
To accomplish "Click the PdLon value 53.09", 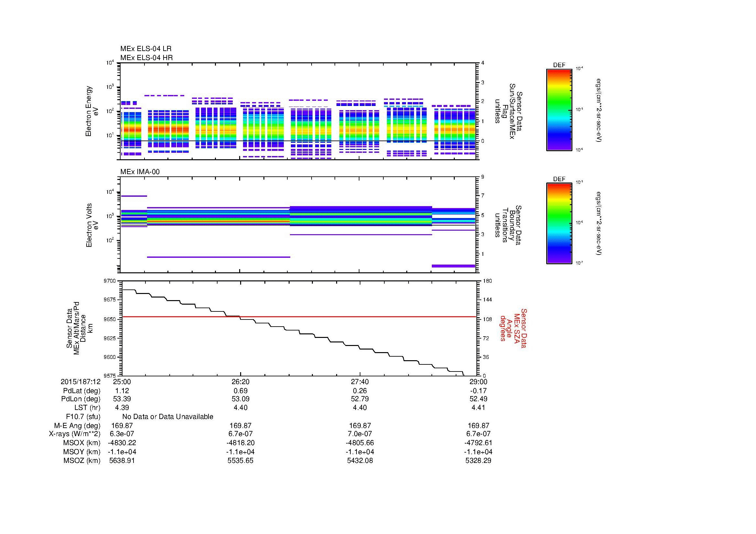I will pos(241,399).
